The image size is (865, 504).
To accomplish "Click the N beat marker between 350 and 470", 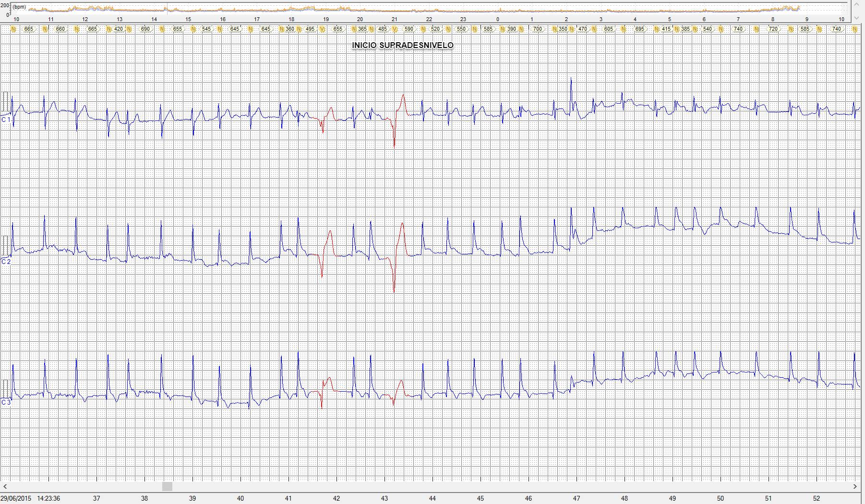I will (571, 29).
